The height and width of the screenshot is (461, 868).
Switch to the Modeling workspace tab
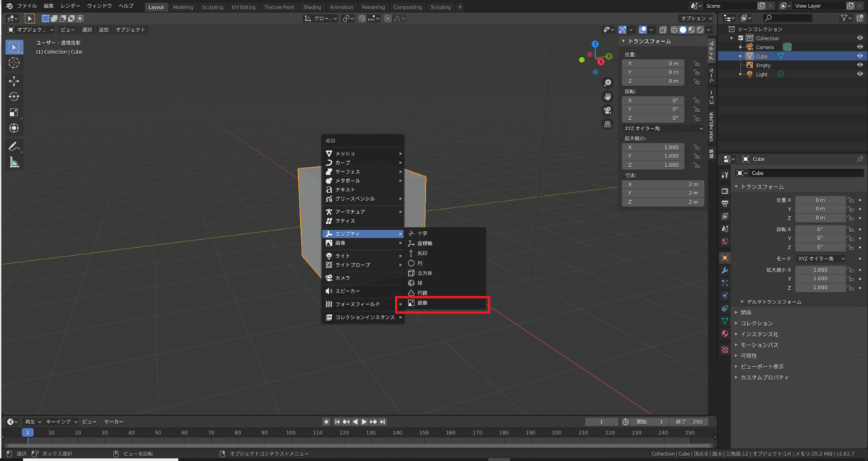[183, 7]
